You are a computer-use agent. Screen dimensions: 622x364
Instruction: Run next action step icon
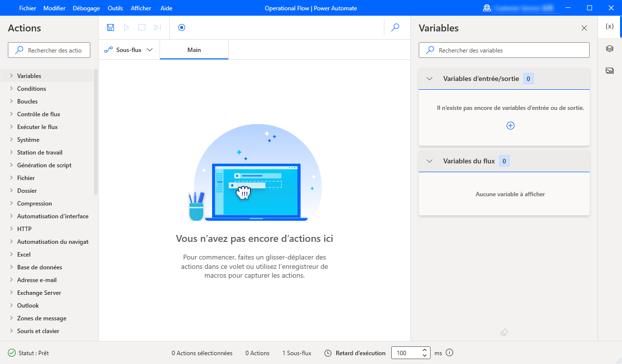(158, 27)
